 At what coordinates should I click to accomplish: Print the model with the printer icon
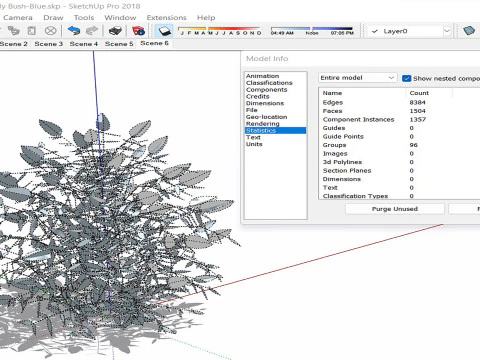click(115, 31)
